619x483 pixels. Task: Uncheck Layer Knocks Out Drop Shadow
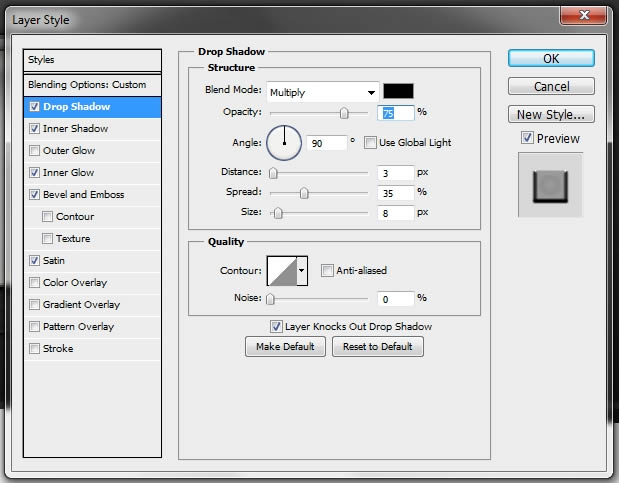[x=276, y=326]
